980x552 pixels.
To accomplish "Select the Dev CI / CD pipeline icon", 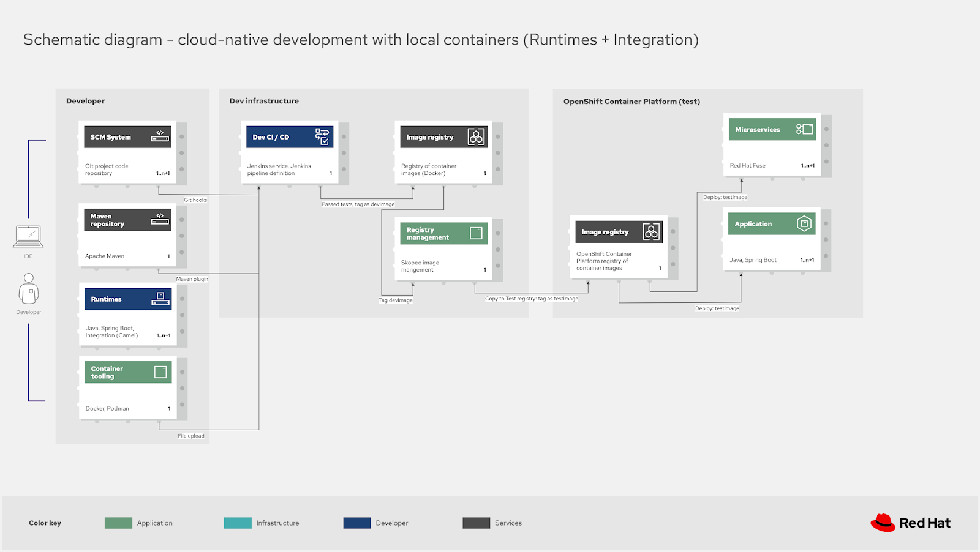I will (322, 136).
